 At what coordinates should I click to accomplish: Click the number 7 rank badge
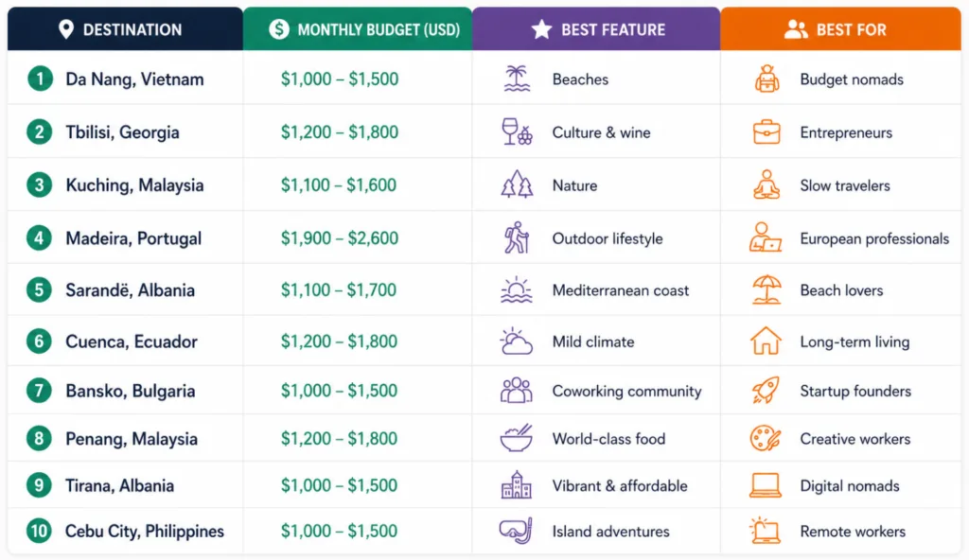tap(39, 391)
